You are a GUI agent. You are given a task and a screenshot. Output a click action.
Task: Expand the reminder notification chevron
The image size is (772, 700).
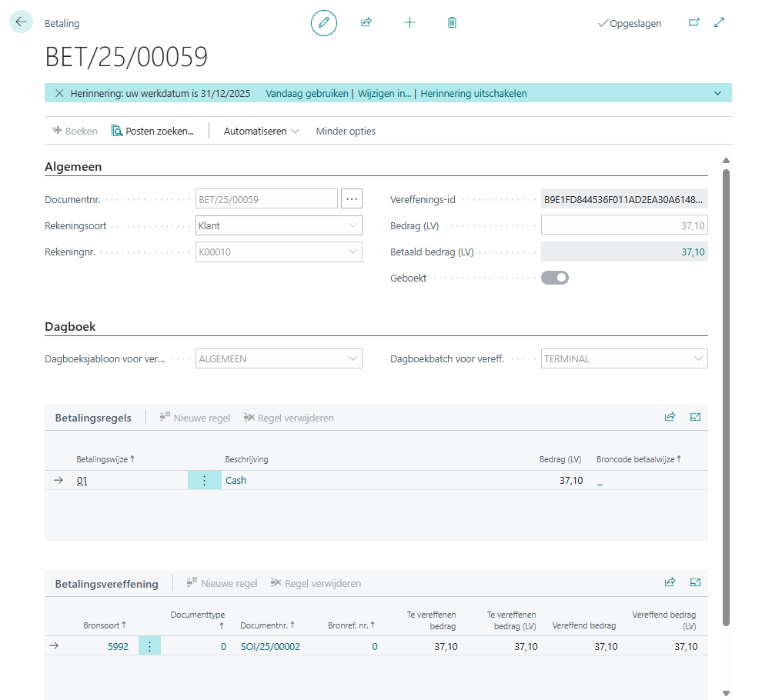click(x=717, y=93)
